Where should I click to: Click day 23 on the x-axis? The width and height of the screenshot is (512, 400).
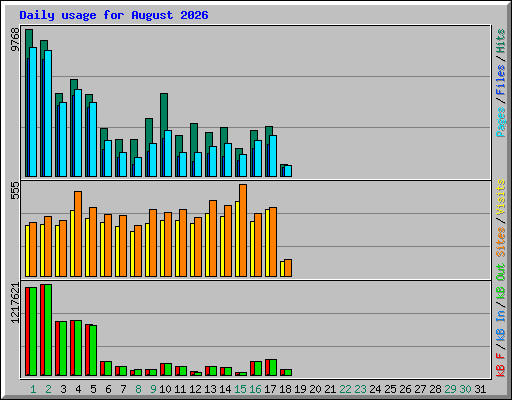click(x=360, y=389)
